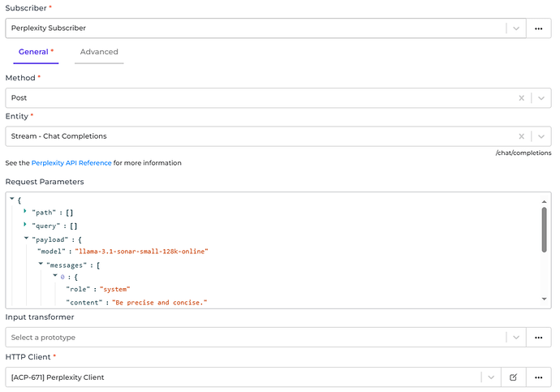
Task: Open Input transformer dropdown chevron
Action: (515, 338)
